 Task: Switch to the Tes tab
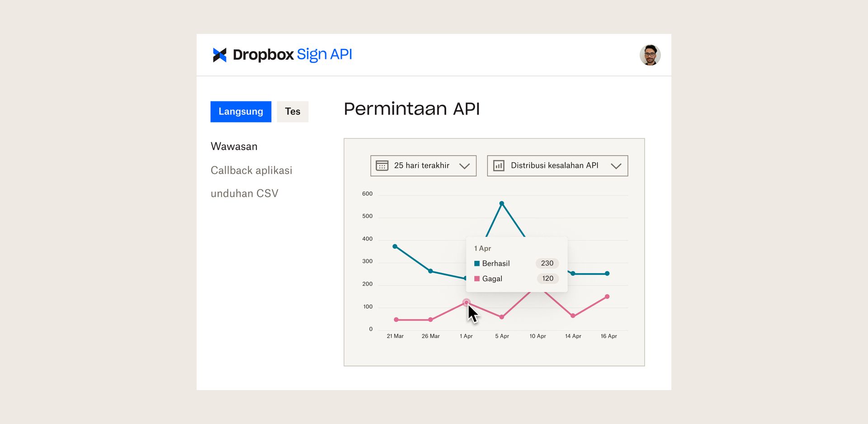tap(292, 111)
